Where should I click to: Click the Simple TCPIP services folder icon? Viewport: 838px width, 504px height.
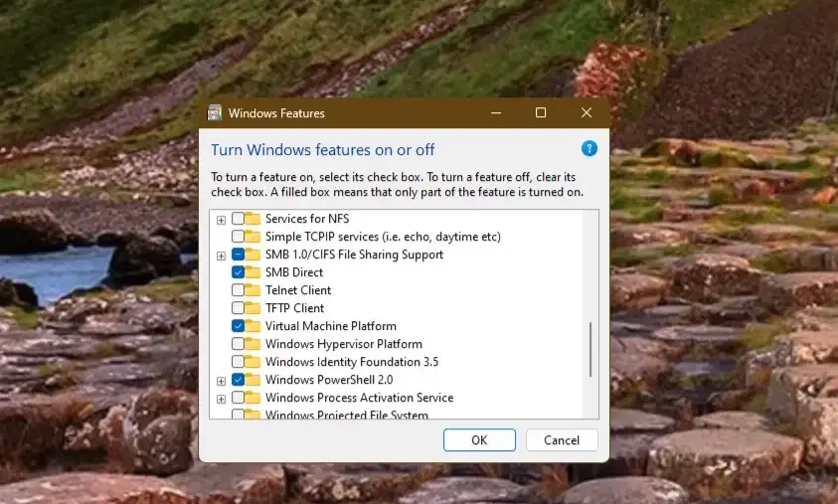[x=252, y=237]
